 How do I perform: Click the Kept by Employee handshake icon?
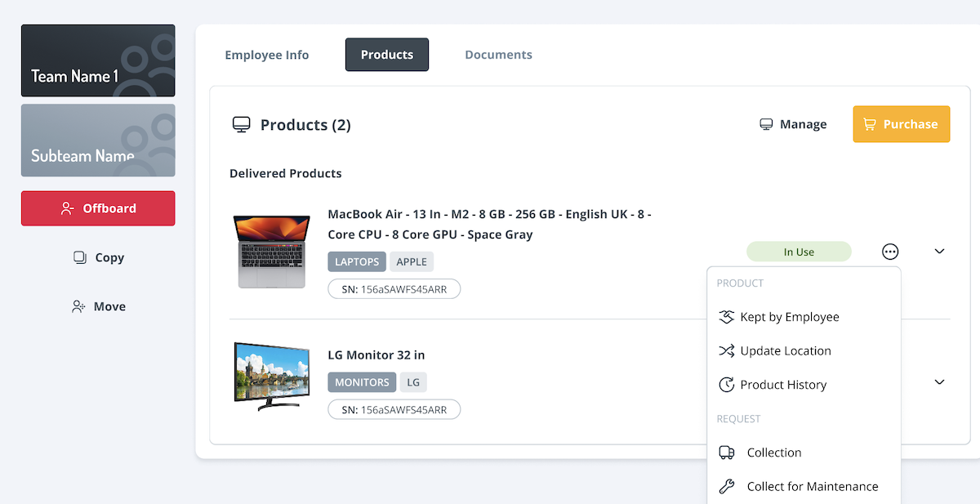coord(726,317)
